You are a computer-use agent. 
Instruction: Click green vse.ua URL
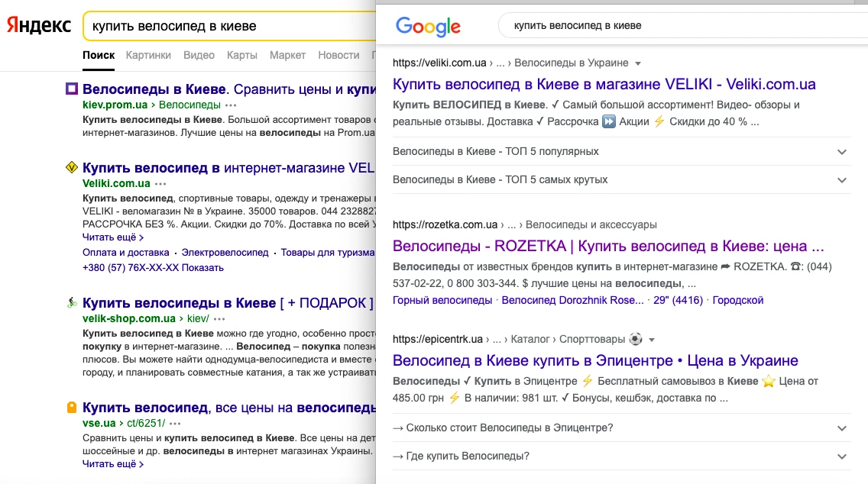(99, 423)
